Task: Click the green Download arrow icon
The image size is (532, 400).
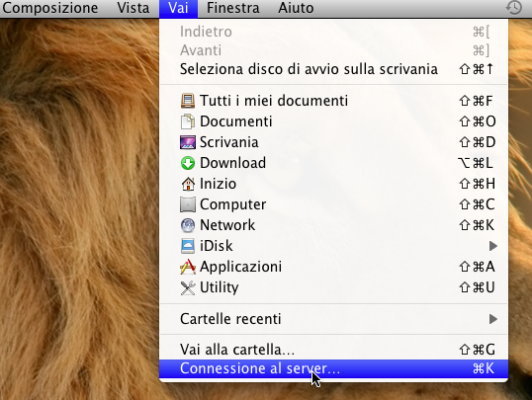Action: point(188,163)
